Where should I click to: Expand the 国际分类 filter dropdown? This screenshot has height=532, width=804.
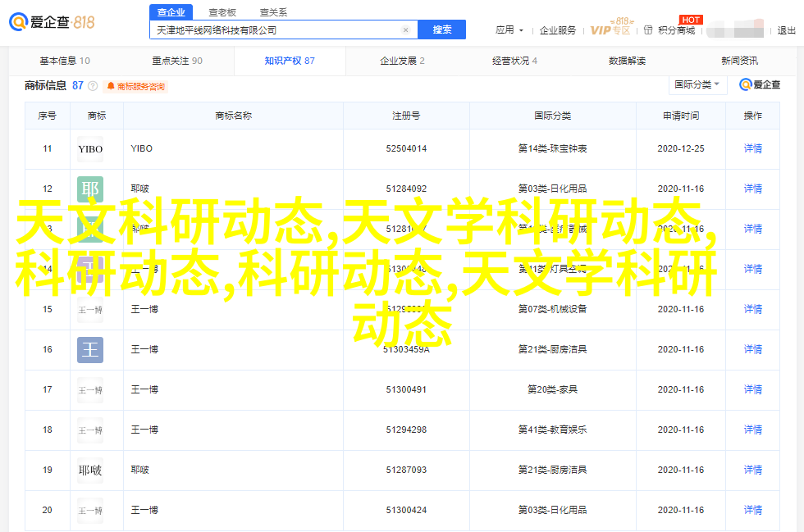697,84
